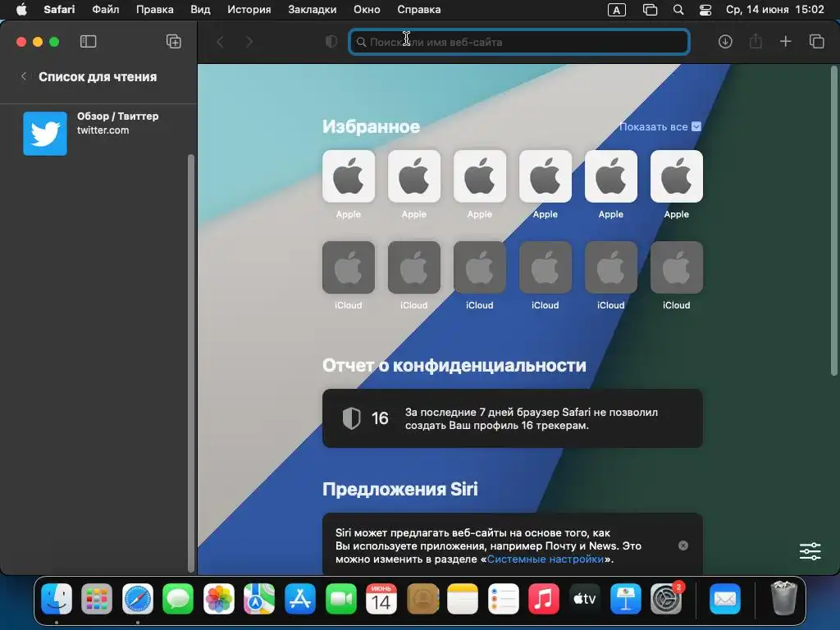Click the Share button in Safari toolbar

[756, 41]
